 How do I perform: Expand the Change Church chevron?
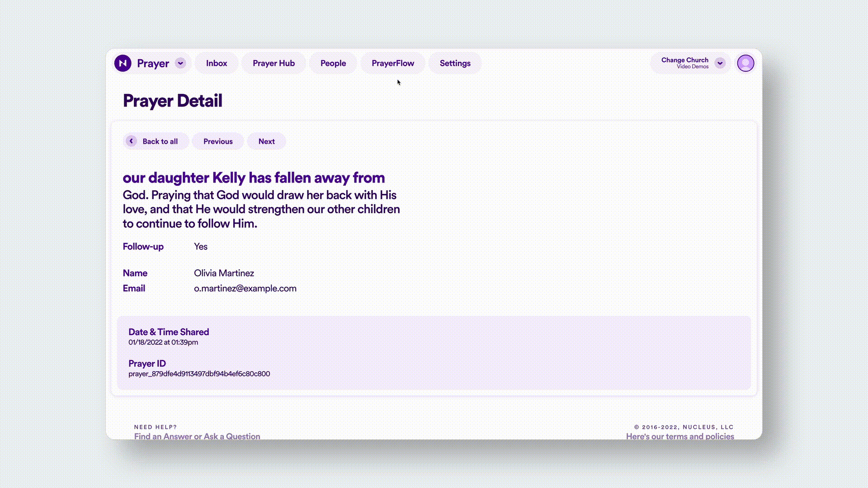coord(720,63)
